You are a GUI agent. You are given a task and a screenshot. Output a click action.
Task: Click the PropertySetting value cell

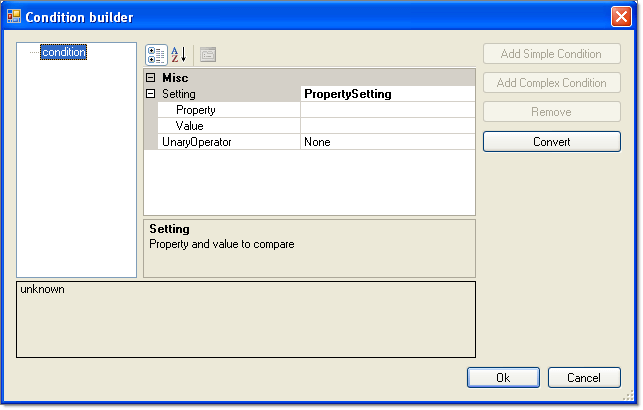coord(388,94)
